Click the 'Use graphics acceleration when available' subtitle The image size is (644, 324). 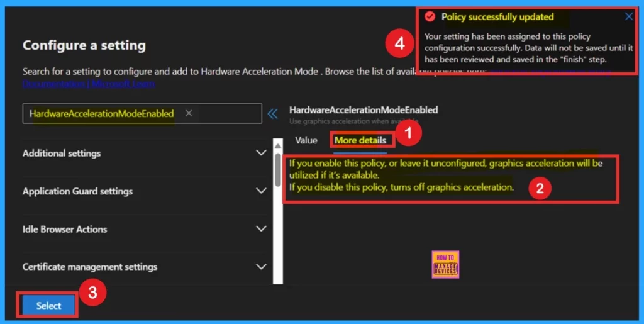[x=353, y=121]
